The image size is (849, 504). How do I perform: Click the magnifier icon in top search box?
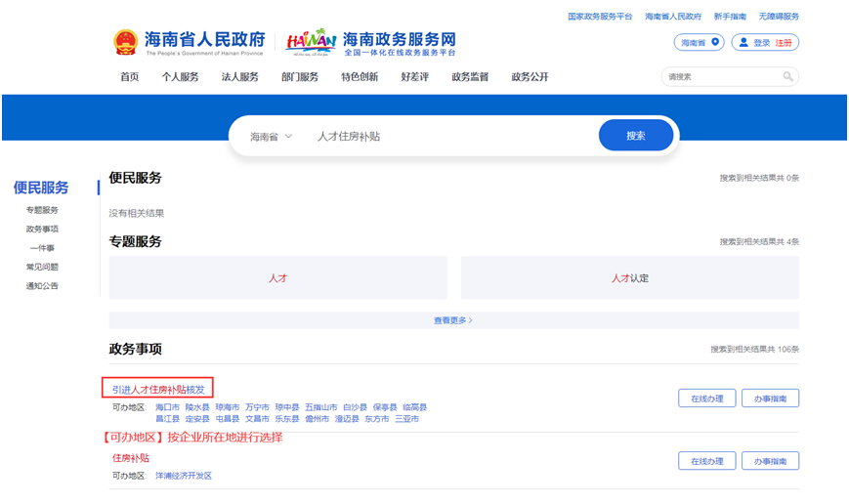click(x=787, y=77)
